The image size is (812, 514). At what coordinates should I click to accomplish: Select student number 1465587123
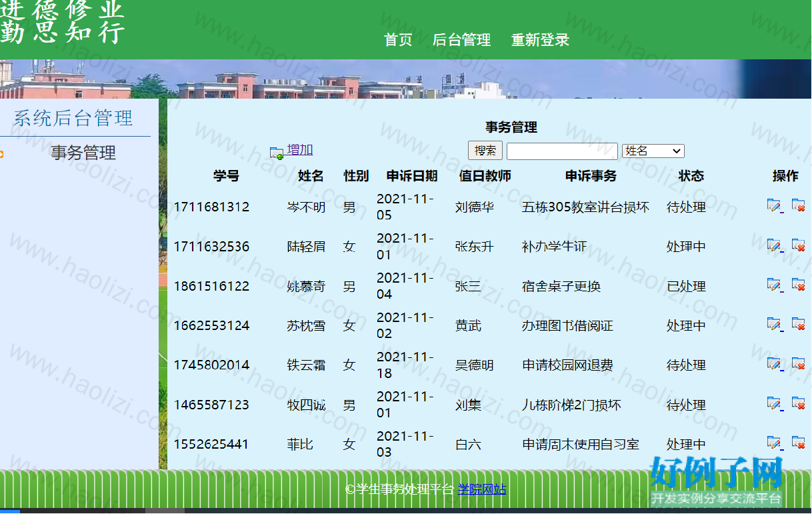point(211,405)
